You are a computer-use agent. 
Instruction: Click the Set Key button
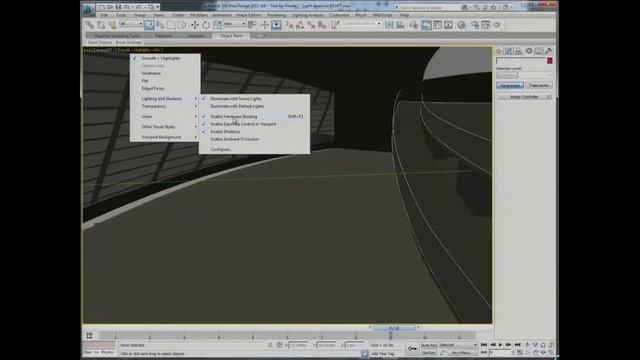point(429,353)
